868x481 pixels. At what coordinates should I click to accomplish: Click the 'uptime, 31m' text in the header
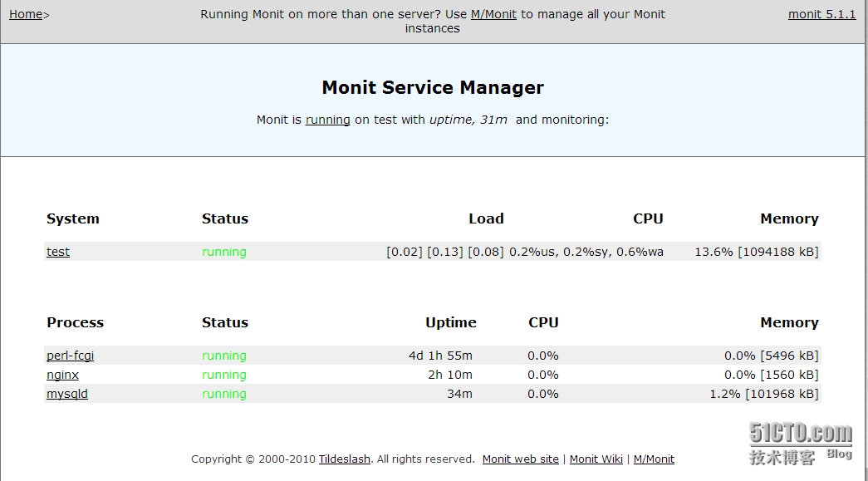click(468, 120)
